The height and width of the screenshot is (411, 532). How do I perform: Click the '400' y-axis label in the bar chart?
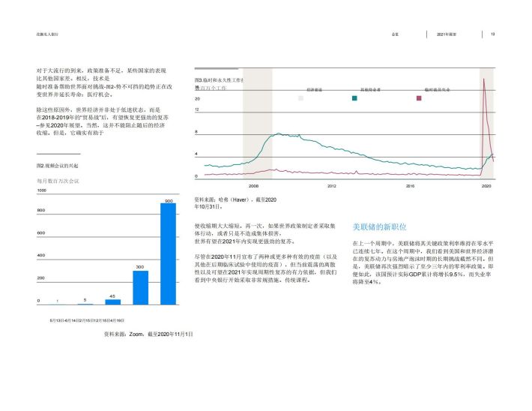coord(41,255)
